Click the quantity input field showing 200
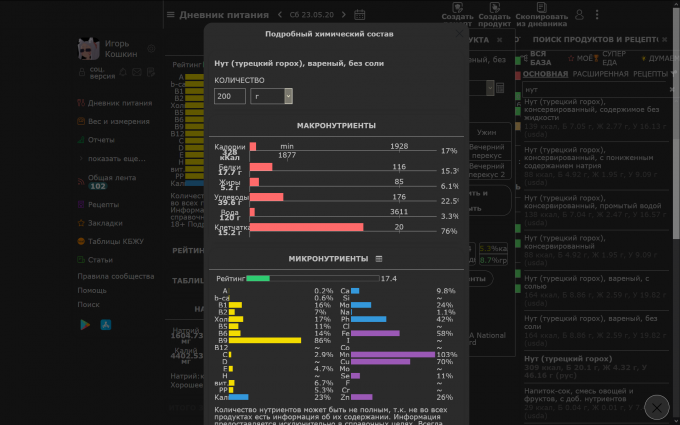The width and height of the screenshot is (680, 425). point(229,95)
